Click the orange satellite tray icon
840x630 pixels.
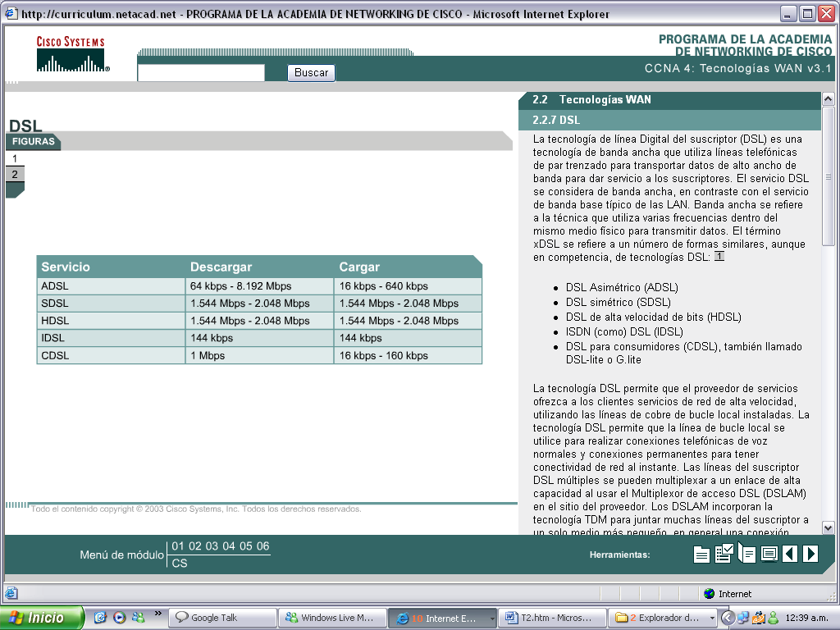point(758,618)
